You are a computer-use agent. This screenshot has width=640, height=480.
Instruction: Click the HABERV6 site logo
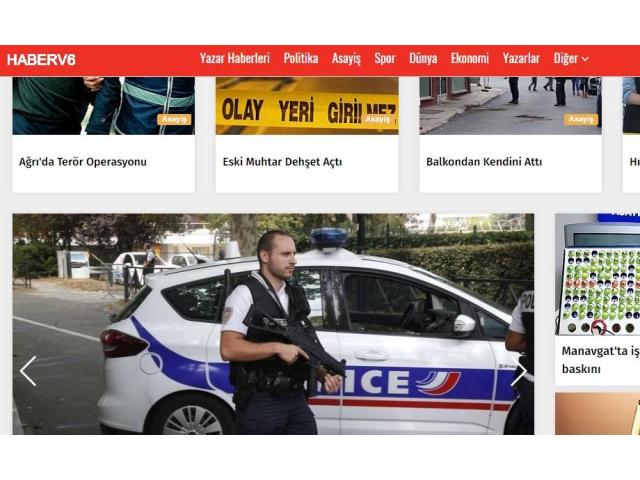click(41, 60)
